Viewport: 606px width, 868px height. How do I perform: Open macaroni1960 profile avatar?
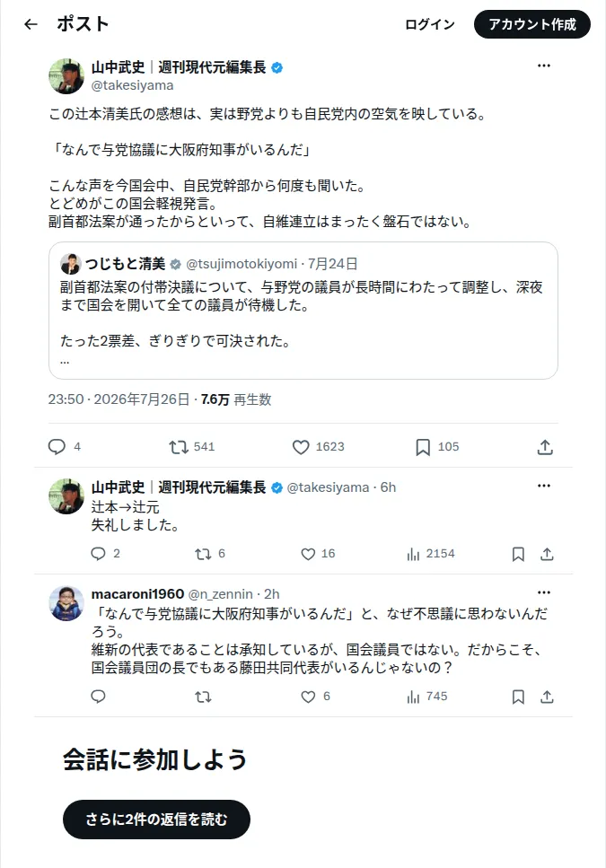[x=66, y=603]
